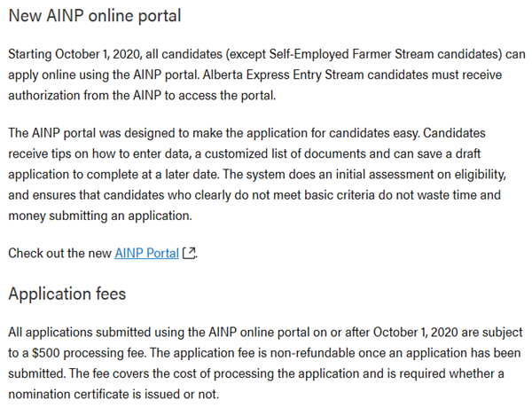The width and height of the screenshot is (532, 408).
Task: Click the paragraph starting "Starting October 1, 2020"
Action: [266, 75]
